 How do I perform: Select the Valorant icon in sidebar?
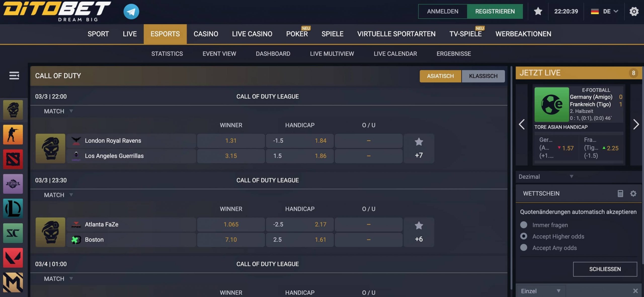click(x=13, y=258)
